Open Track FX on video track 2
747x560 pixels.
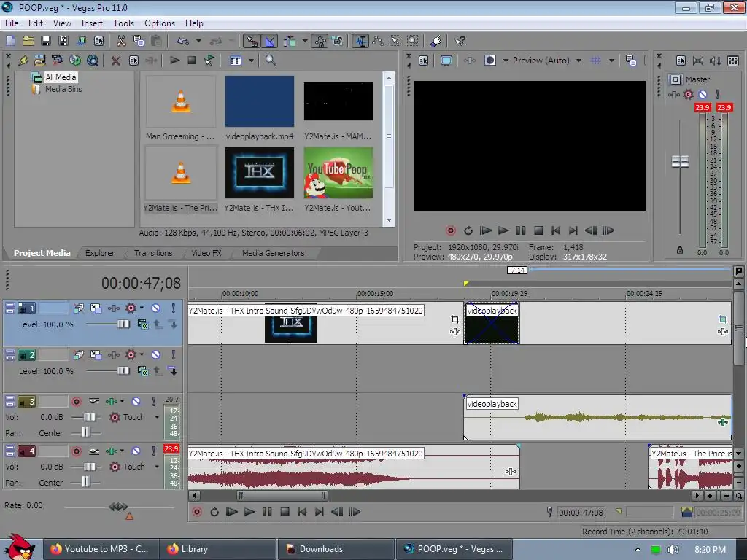pyautogui.click(x=114, y=355)
